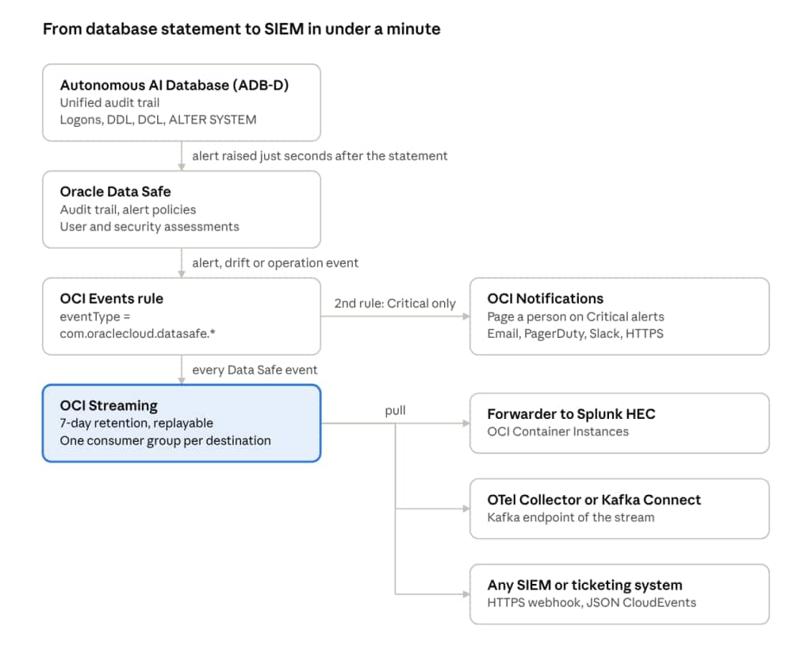Select the 'OCI Notifications' heading
The width and height of the screenshot is (812, 660).
click(x=546, y=299)
